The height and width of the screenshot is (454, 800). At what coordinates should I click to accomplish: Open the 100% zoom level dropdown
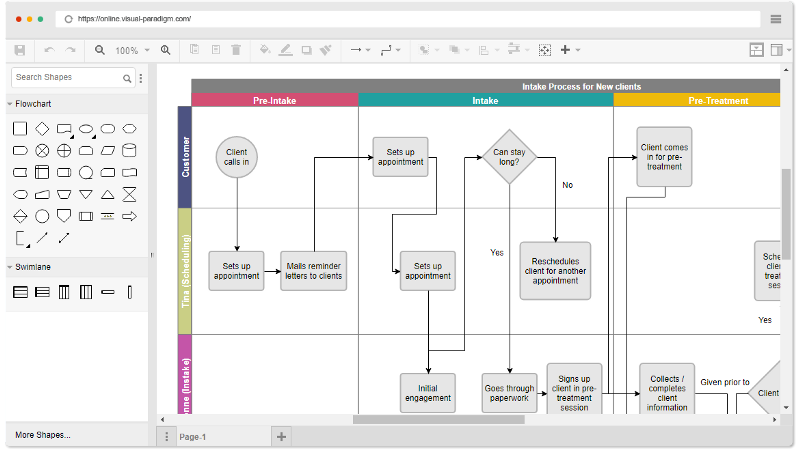tap(132, 50)
